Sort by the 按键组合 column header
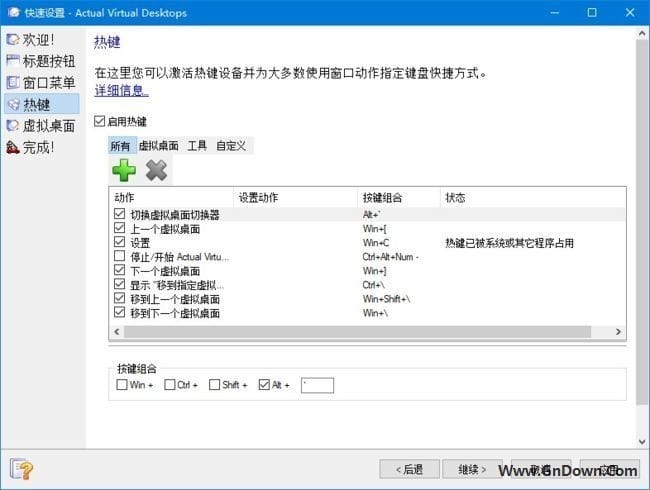This screenshot has height=490, width=650. [398, 198]
